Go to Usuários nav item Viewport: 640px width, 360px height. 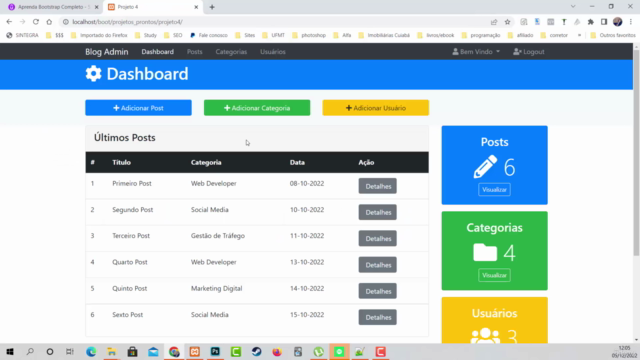(273, 52)
